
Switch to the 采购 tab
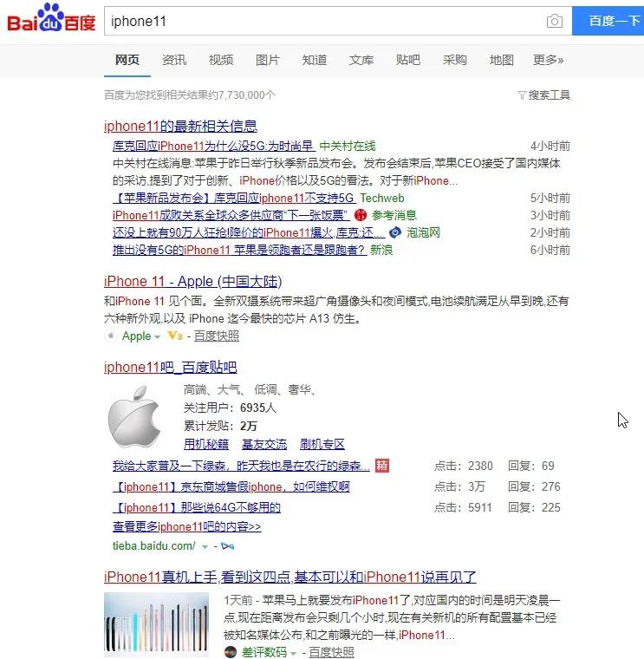click(x=454, y=60)
